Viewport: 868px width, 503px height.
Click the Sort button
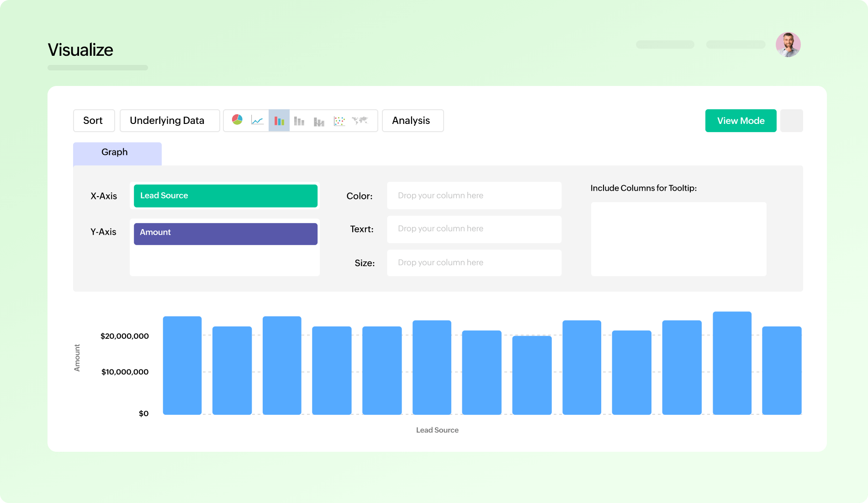pos(94,121)
